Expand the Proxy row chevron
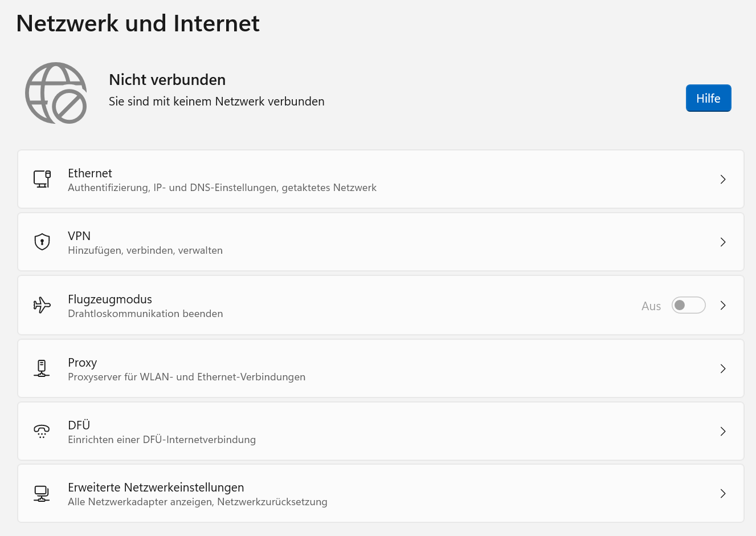 click(x=723, y=368)
